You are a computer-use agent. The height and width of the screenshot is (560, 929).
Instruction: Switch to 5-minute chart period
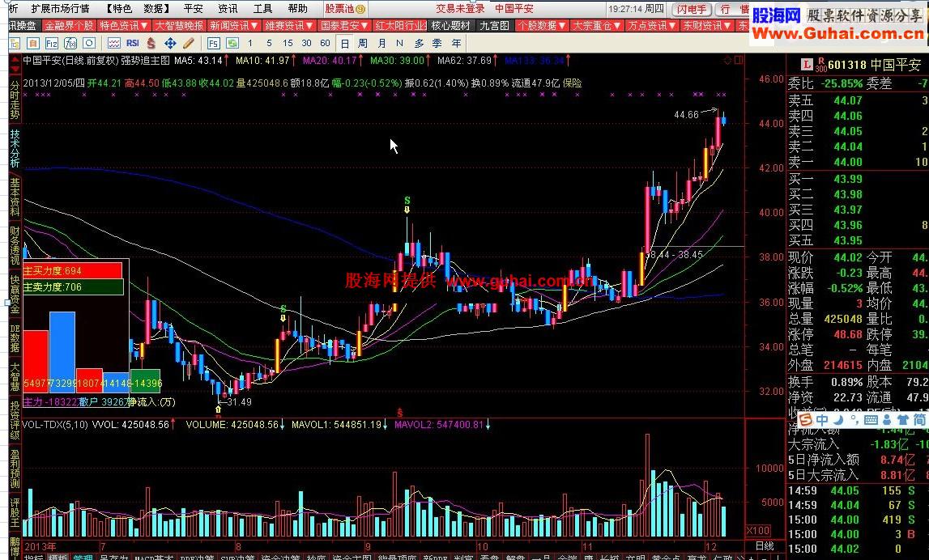[269, 43]
